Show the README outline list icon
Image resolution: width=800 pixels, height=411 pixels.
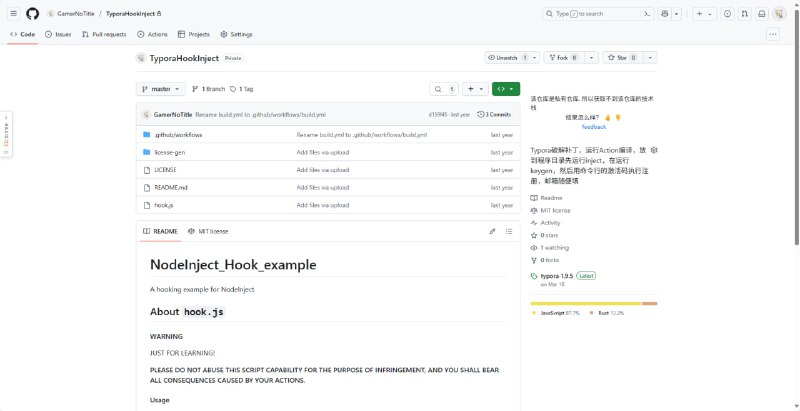pyautogui.click(x=510, y=231)
